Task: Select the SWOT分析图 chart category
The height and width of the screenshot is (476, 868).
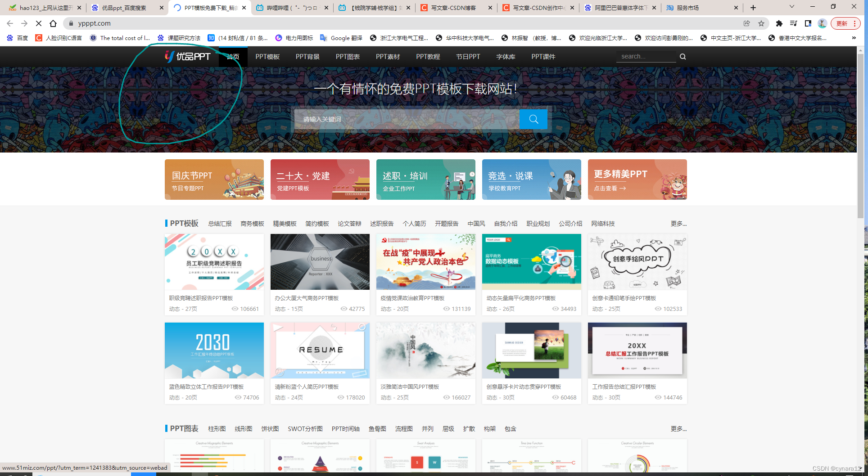Action: click(305, 429)
